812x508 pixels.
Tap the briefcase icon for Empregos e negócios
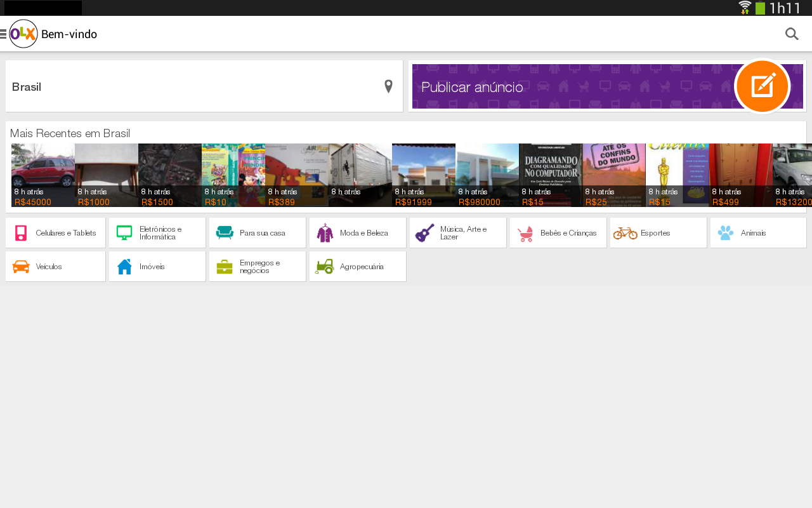[225, 267]
